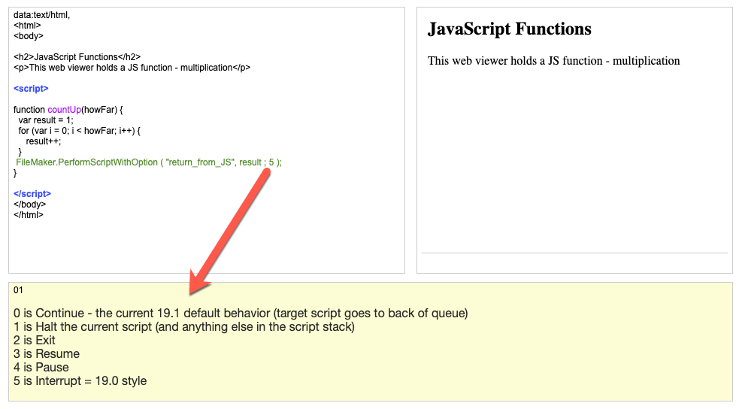Click the 'result++;' line
Screen dimensions: 739x409
click(x=43, y=141)
